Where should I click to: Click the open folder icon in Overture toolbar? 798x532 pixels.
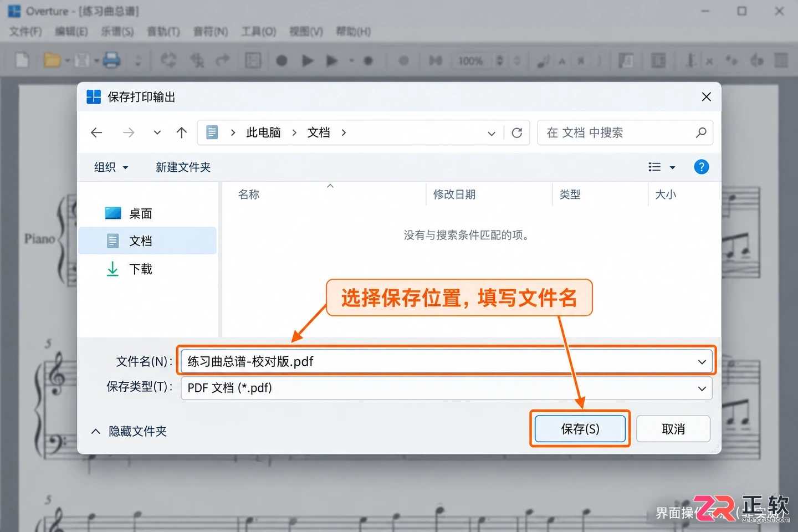pyautogui.click(x=52, y=60)
